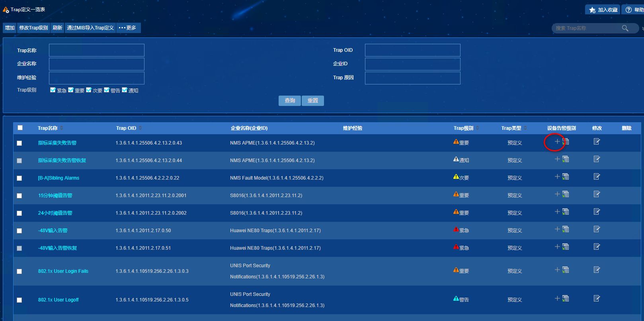644x321 pixels.
Task: Uncheck the 警告 Trap level filter
Action: pyautogui.click(x=107, y=90)
